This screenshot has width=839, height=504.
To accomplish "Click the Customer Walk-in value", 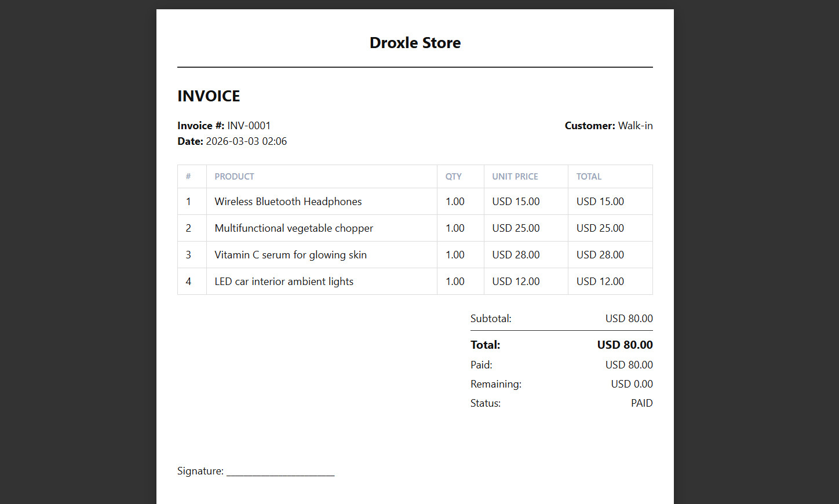I will (x=635, y=126).
